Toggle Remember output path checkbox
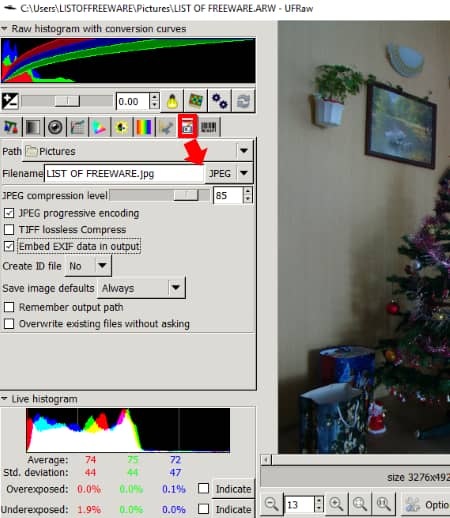Viewport: 450px width, 518px height. point(9,307)
